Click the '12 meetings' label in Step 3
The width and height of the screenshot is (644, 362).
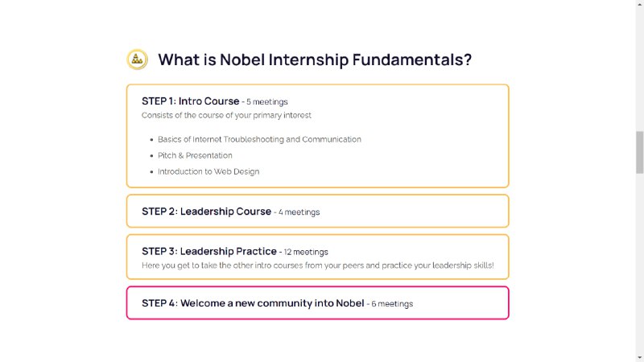coord(306,252)
